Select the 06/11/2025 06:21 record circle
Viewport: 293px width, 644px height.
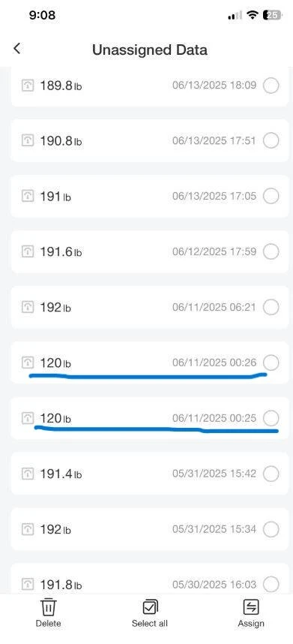click(271, 307)
